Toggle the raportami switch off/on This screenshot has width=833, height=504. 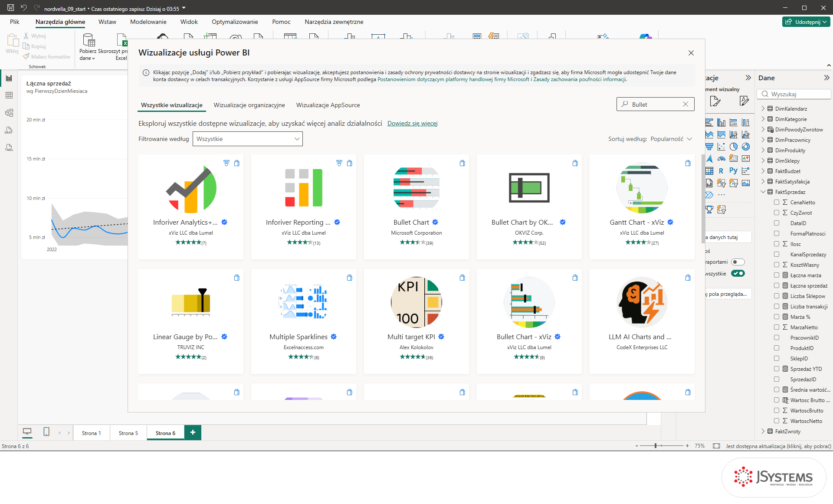coord(738,262)
